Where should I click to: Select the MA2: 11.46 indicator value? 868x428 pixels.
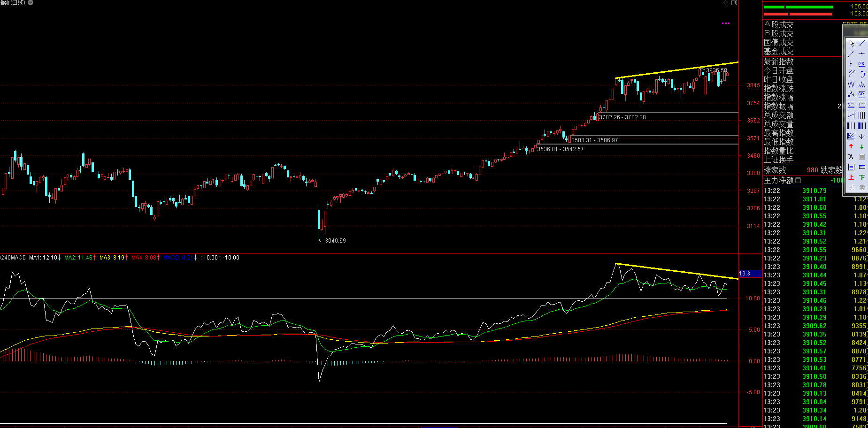point(80,258)
